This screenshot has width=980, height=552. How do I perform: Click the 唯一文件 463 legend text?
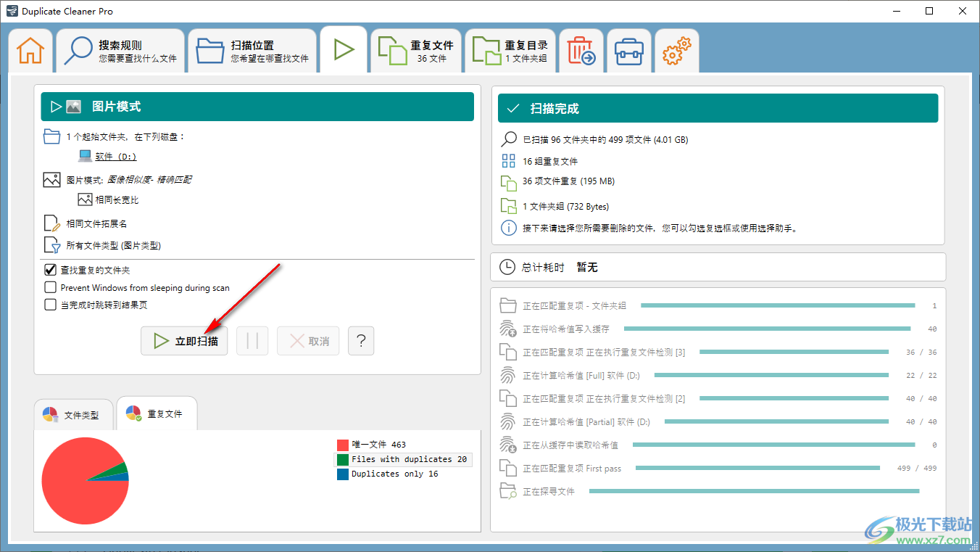click(x=379, y=445)
